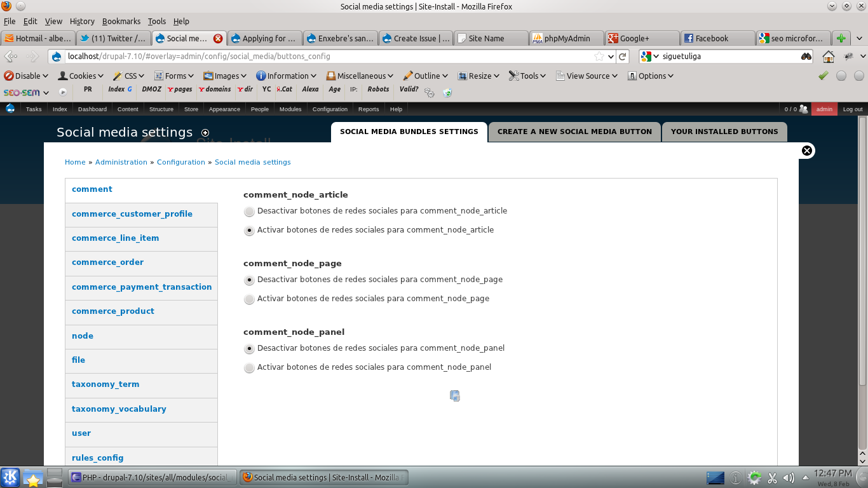Open the Cookies dropdown menu
Image resolution: width=868 pixels, height=488 pixels.
(81, 76)
